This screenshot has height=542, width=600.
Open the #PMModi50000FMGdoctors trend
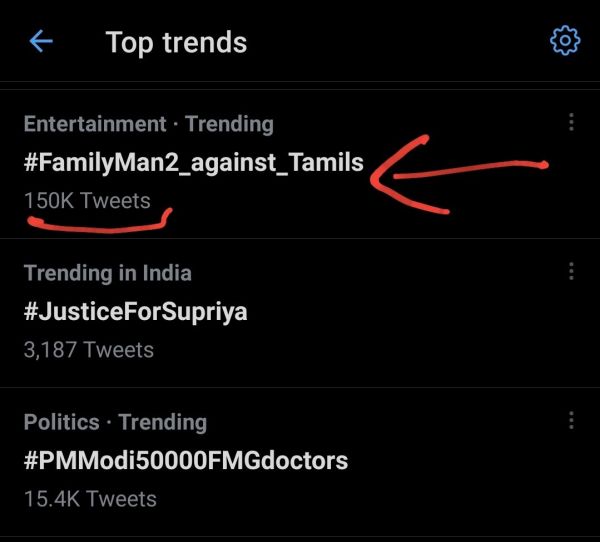pos(186,460)
